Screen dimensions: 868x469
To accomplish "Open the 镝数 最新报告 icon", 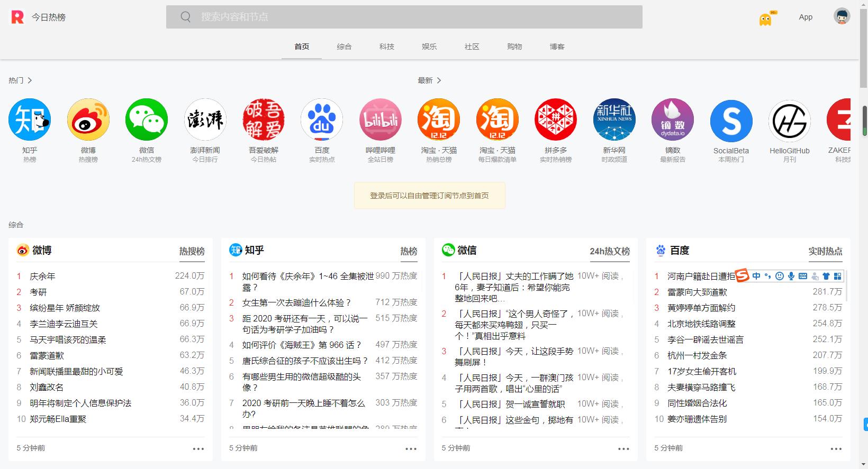I will (673, 119).
